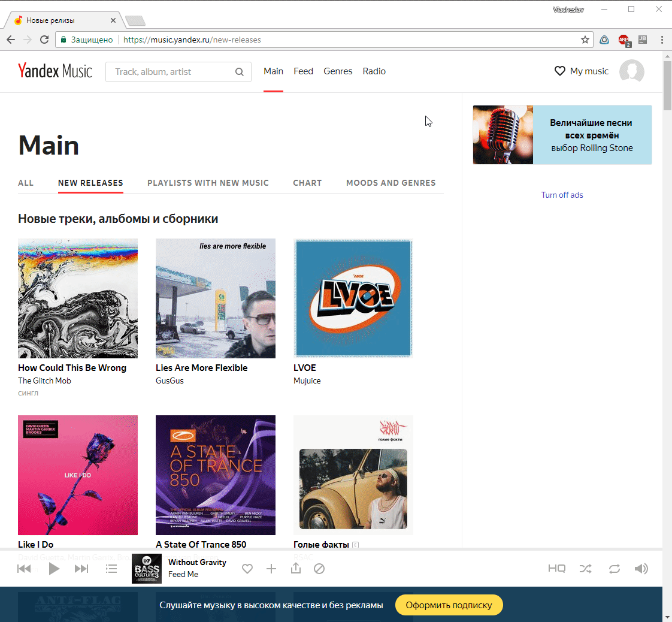Open the Radio navigation item
This screenshot has width=672, height=622.
tap(374, 71)
